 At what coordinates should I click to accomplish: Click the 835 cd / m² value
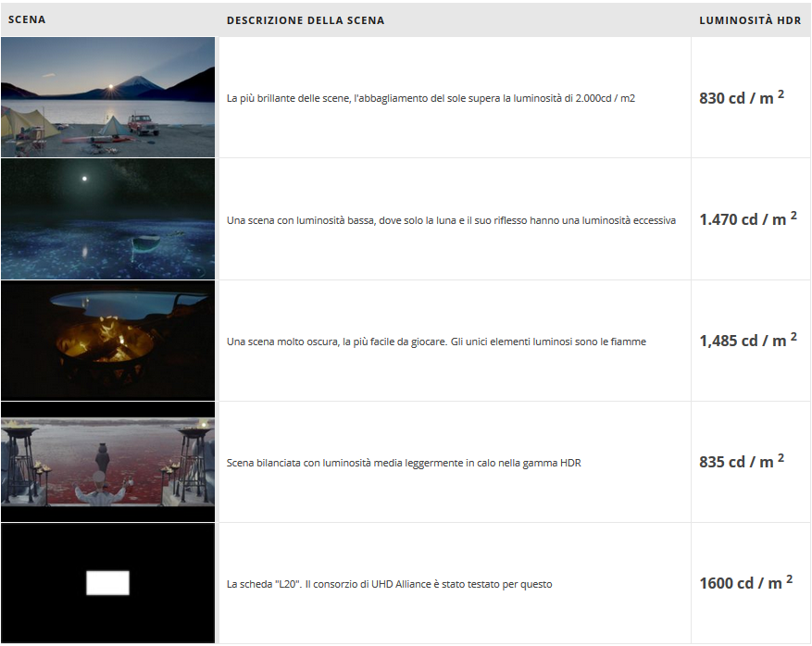tap(742, 461)
